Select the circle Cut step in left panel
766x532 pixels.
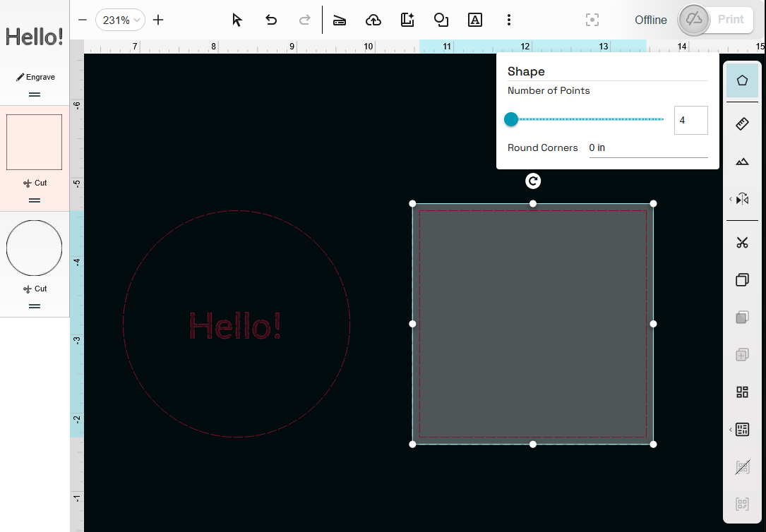pos(34,248)
